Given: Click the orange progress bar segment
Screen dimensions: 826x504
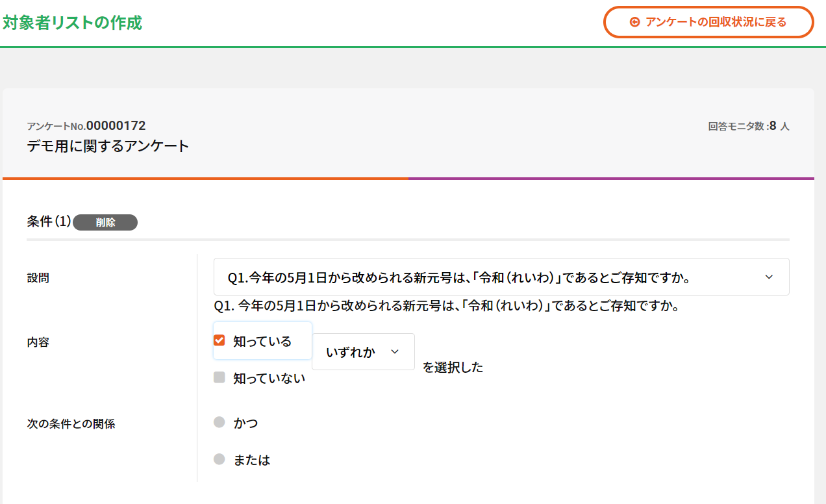Looking at the screenshot, I should (205, 178).
